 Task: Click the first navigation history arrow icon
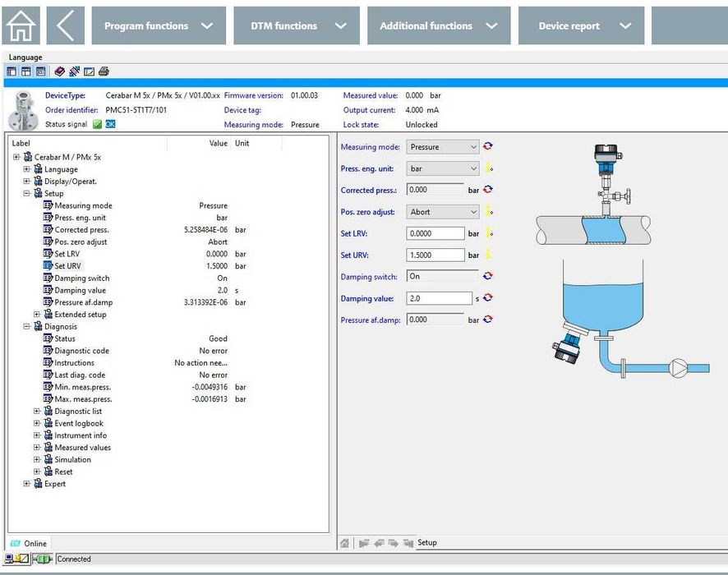[363, 542]
